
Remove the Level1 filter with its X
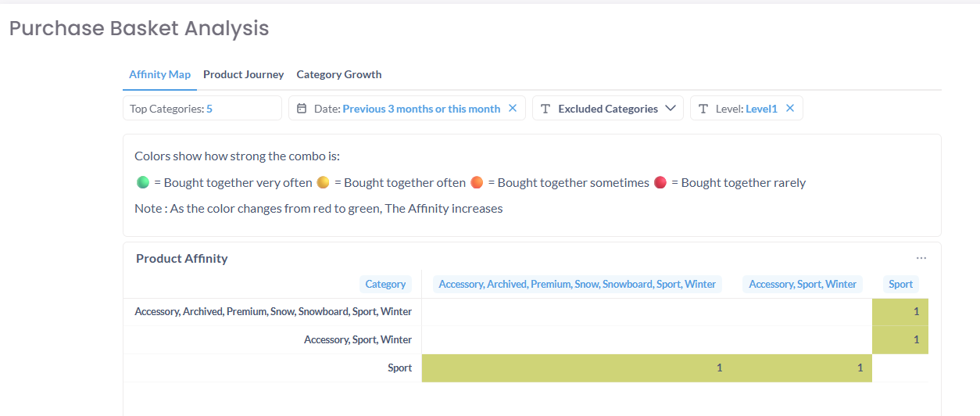click(790, 109)
